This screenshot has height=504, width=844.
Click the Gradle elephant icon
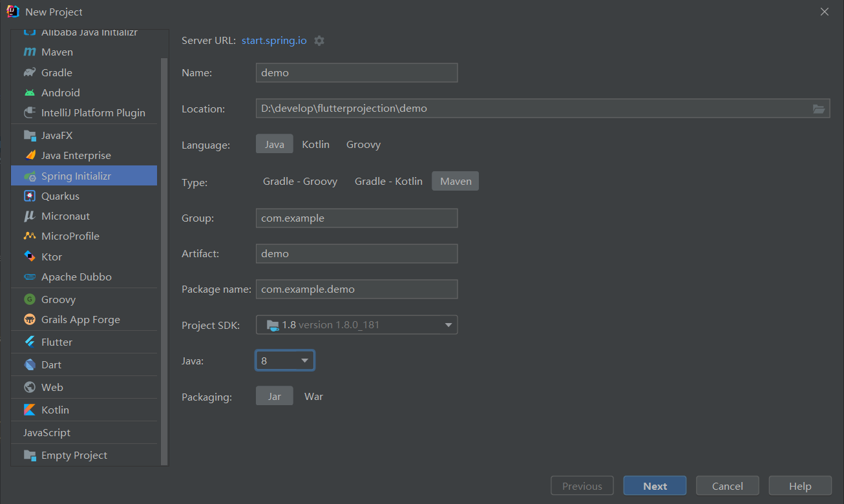(x=30, y=72)
